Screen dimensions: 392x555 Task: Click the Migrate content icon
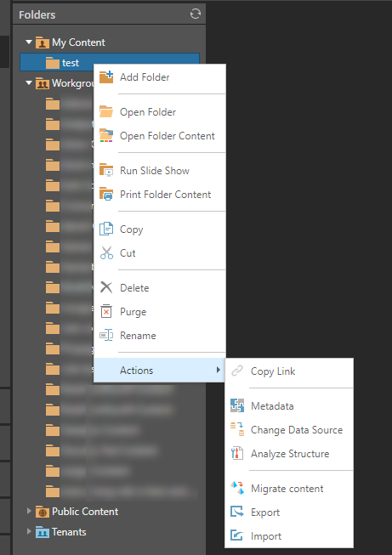point(237,488)
